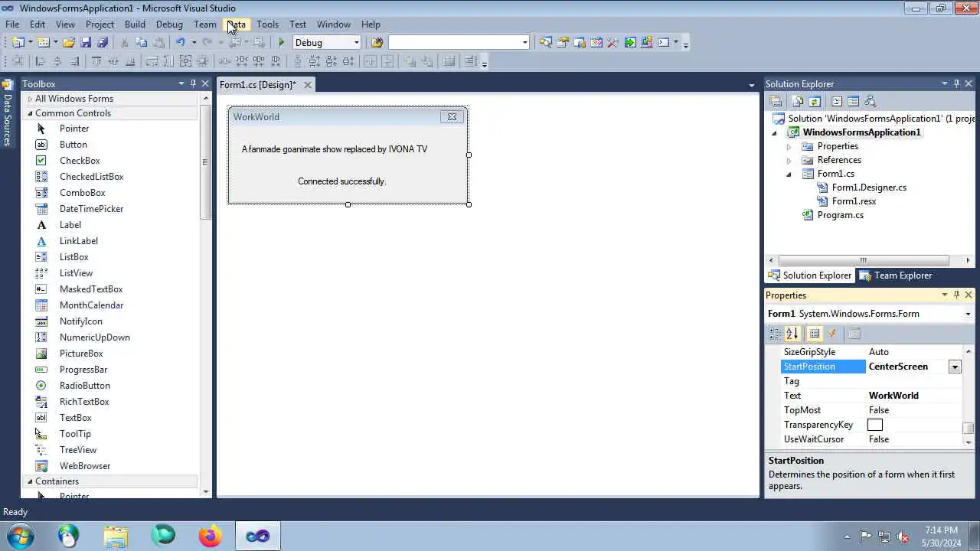Open the Toolbox tools icon in toolbar

click(x=612, y=43)
